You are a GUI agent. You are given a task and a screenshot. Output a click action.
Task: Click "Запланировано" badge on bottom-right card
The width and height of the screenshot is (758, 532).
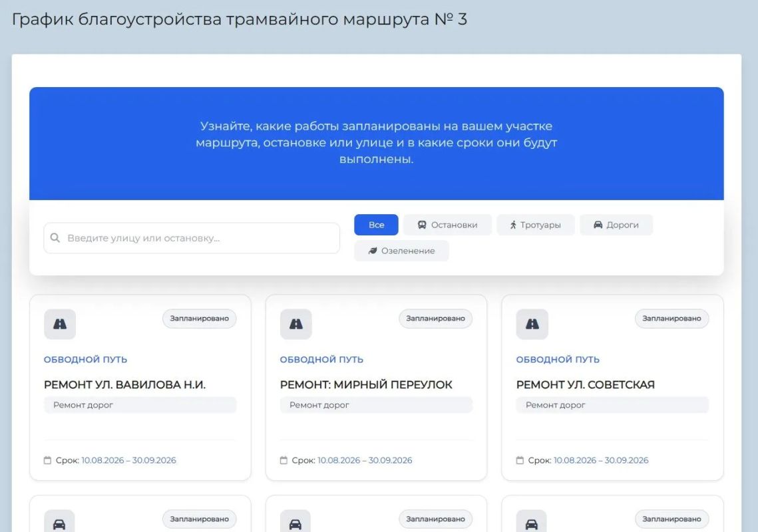click(671, 519)
